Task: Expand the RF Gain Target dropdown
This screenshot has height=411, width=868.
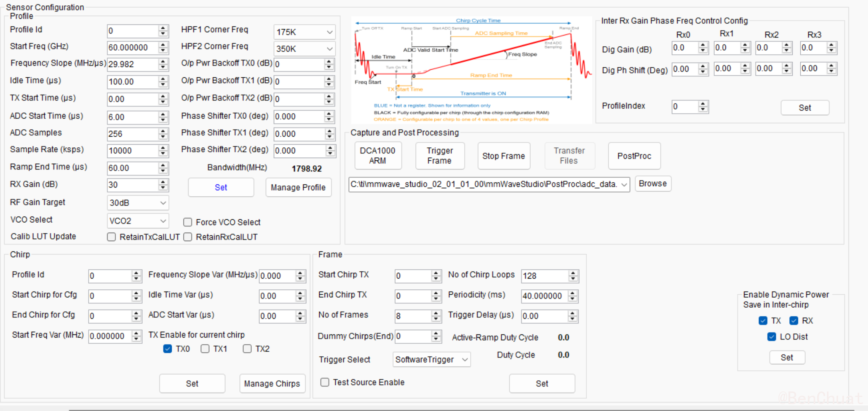Action: [x=138, y=203]
